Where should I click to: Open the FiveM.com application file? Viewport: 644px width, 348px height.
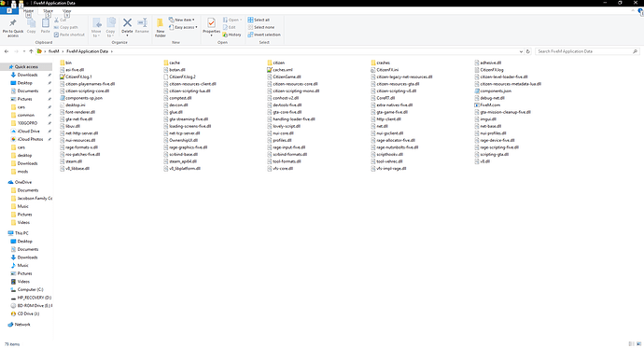tap(487, 105)
